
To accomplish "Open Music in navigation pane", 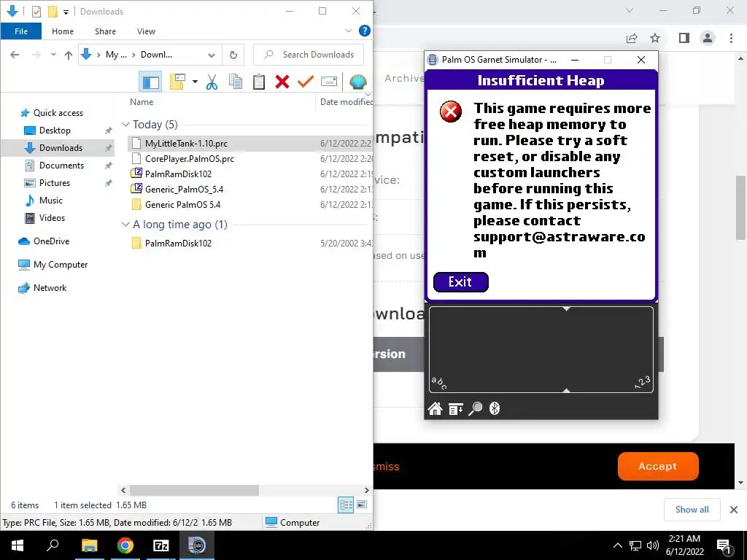I will [50, 200].
